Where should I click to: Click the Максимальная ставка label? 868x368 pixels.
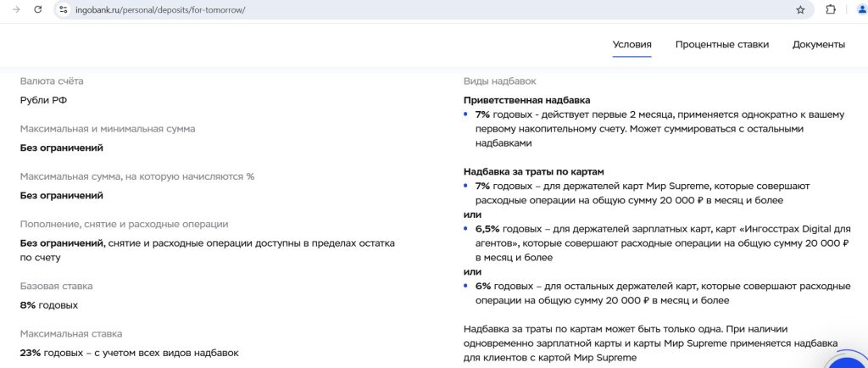pos(71,334)
